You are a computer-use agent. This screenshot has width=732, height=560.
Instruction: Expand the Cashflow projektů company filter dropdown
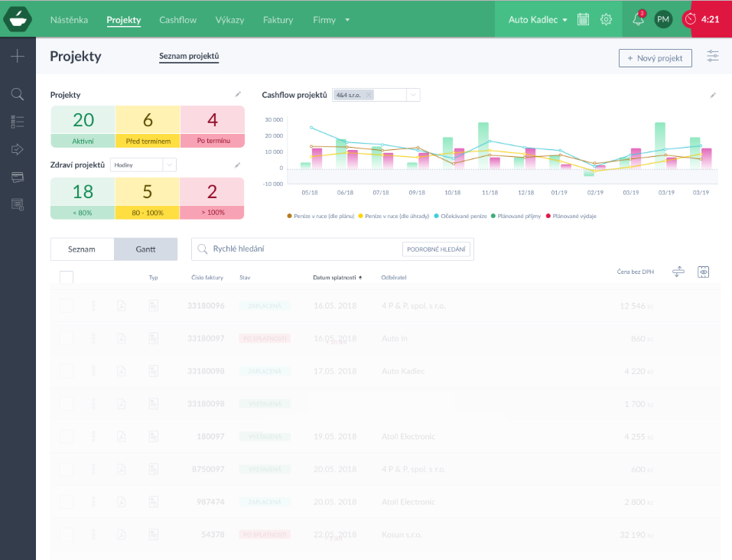coord(412,95)
